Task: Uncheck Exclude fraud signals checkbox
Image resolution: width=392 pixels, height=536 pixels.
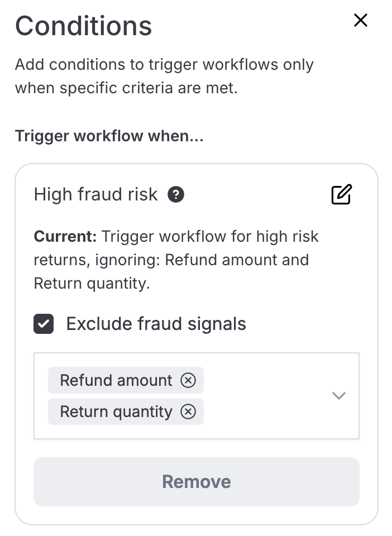Action: coord(44,324)
